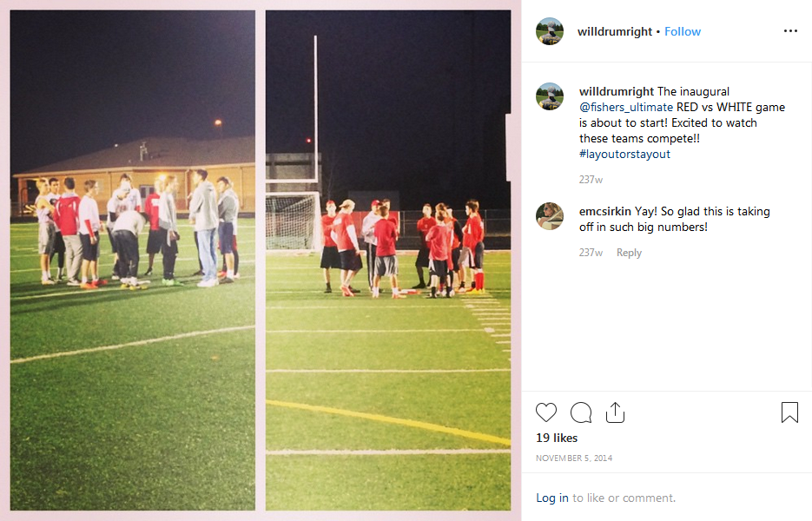Open willdrumright username in the header
The image size is (812, 521).
click(x=615, y=31)
